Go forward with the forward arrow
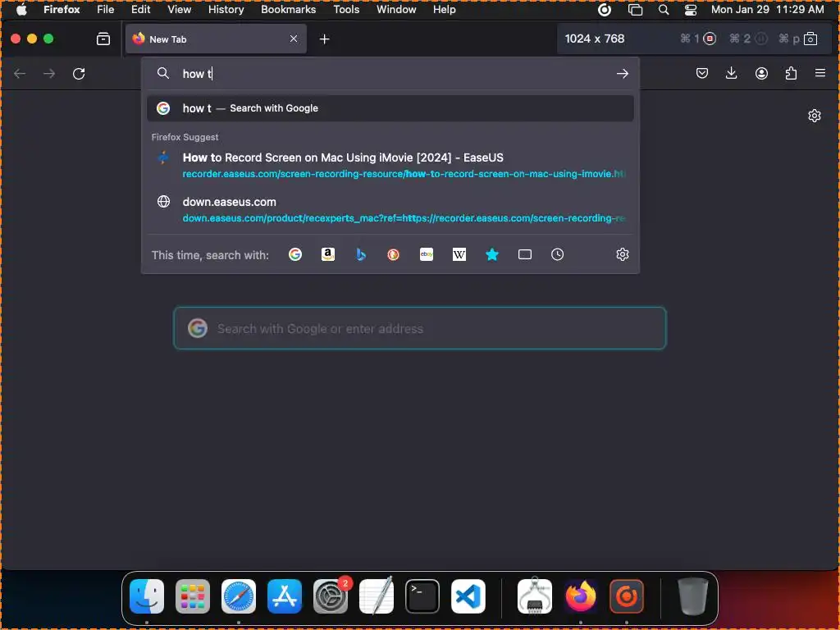 [49, 73]
